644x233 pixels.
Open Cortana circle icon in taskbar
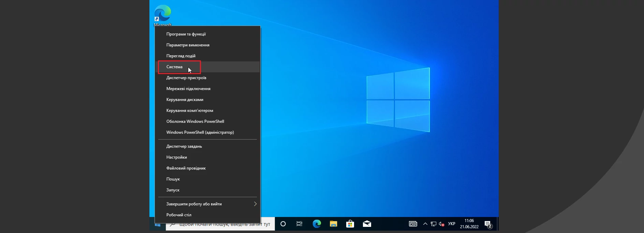[283, 224]
